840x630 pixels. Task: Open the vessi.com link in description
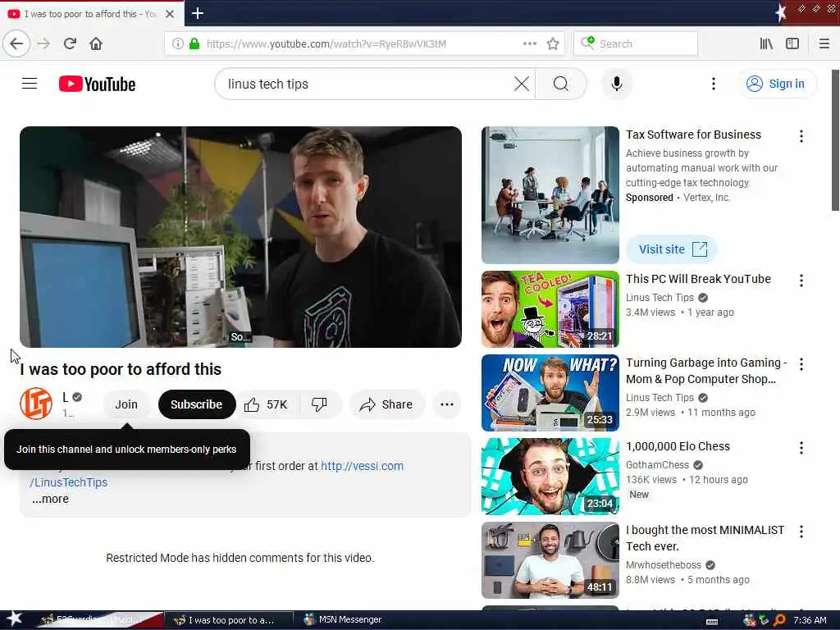coord(362,466)
